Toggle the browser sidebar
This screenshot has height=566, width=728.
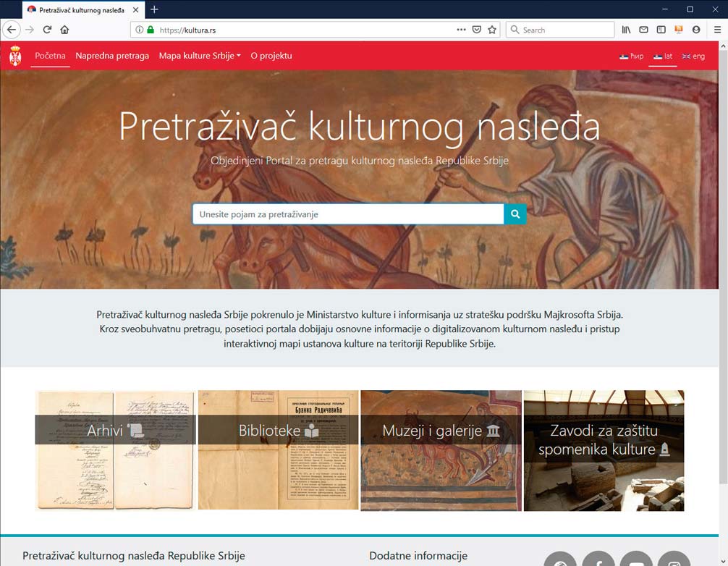click(x=661, y=30)
